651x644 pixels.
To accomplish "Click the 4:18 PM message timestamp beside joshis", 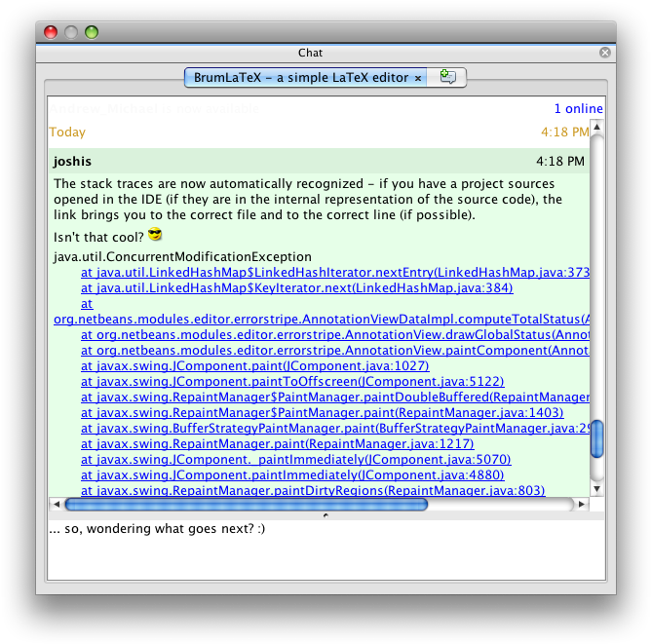I will pyautogui.click(x=560, y=161).
